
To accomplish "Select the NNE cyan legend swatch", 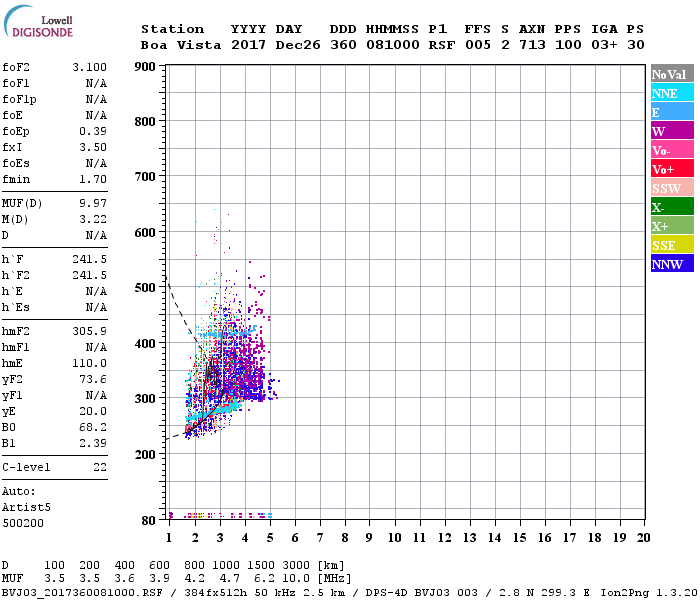I will tap(672, 93).
